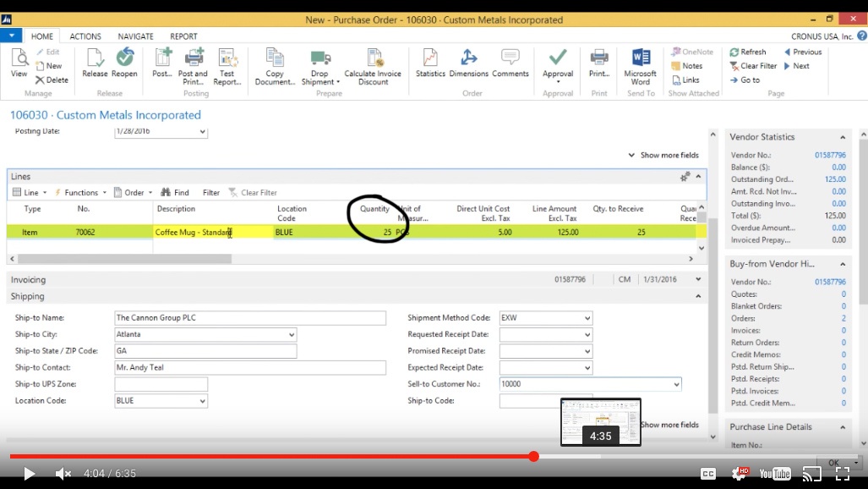Unmute the video volume
Image resolution: width=868 pixels, height=489 pixels.
(x=63, y=474)
